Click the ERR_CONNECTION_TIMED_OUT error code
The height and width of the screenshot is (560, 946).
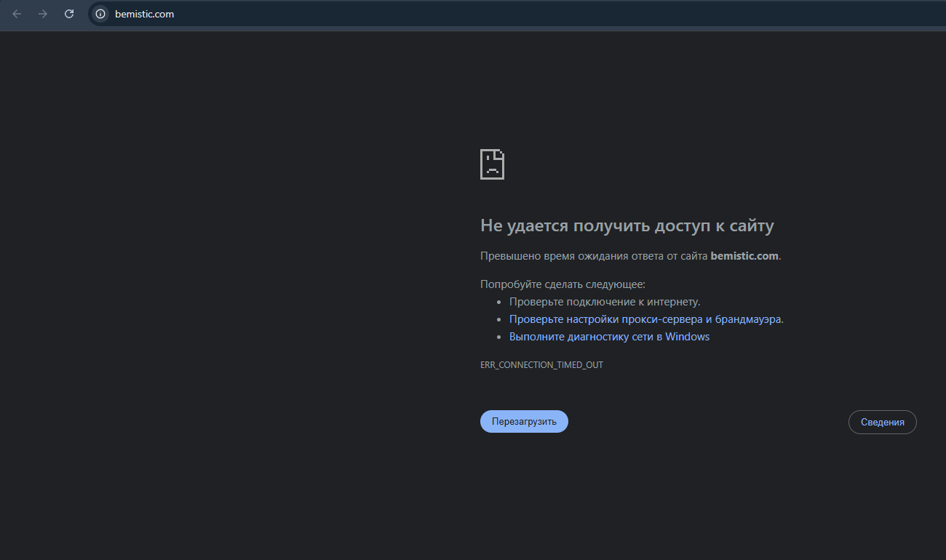click(x=541, y=365)
